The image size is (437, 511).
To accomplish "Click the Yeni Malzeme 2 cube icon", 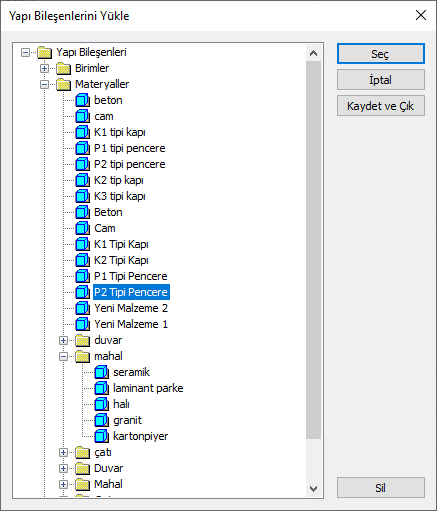I will [x=82, y=308].
